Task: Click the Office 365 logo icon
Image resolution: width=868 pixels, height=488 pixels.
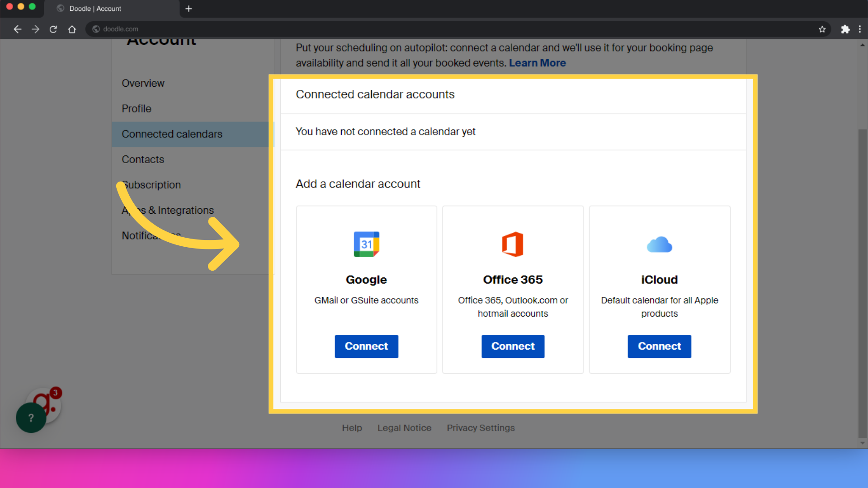Action: [x=513, y=244]
